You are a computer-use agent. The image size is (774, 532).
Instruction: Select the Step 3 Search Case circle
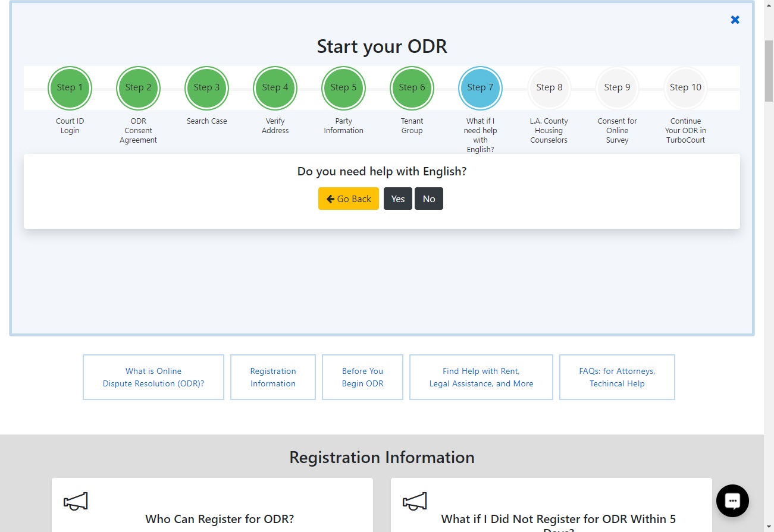point(206,87)
